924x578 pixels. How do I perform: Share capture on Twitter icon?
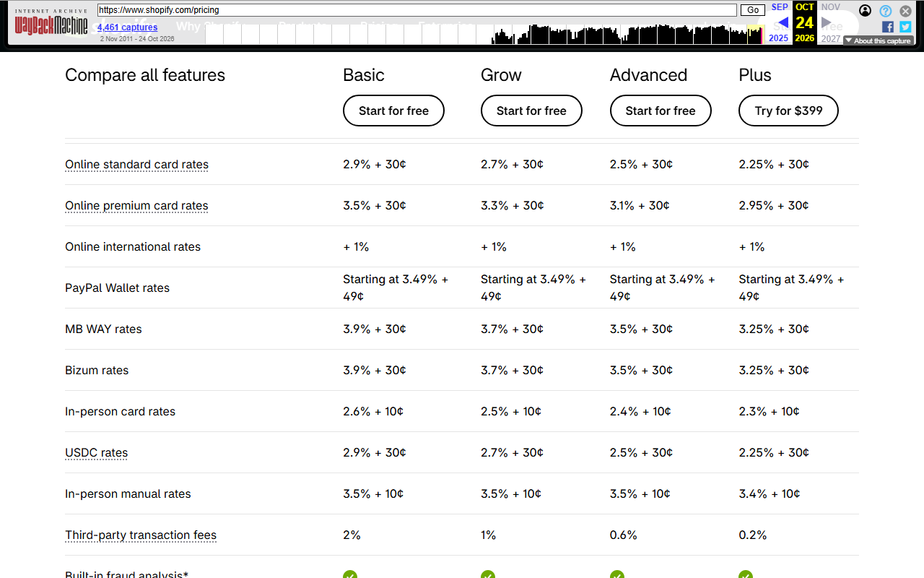click(905, 27)
